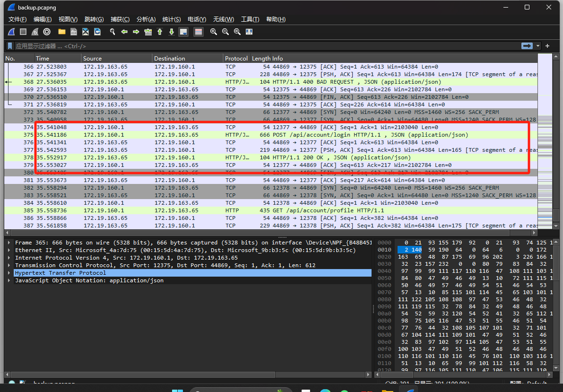Click the find packet magnifier icon

coord(113,32)
